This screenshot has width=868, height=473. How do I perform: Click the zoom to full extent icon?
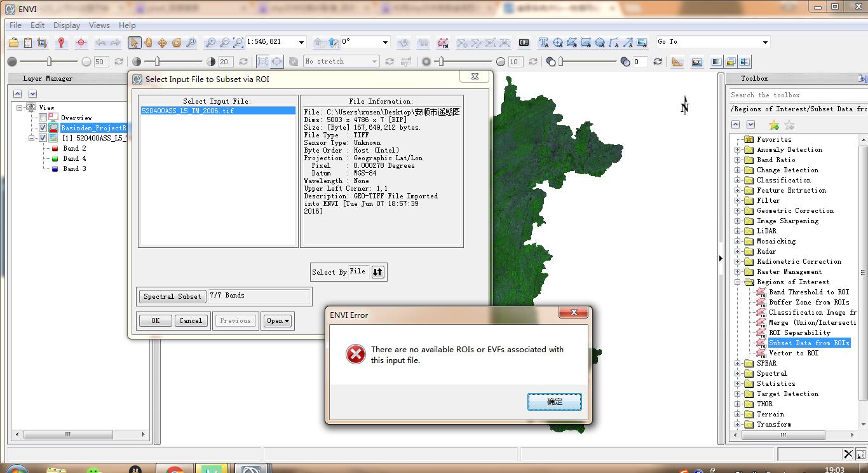[x=238, y=43]
